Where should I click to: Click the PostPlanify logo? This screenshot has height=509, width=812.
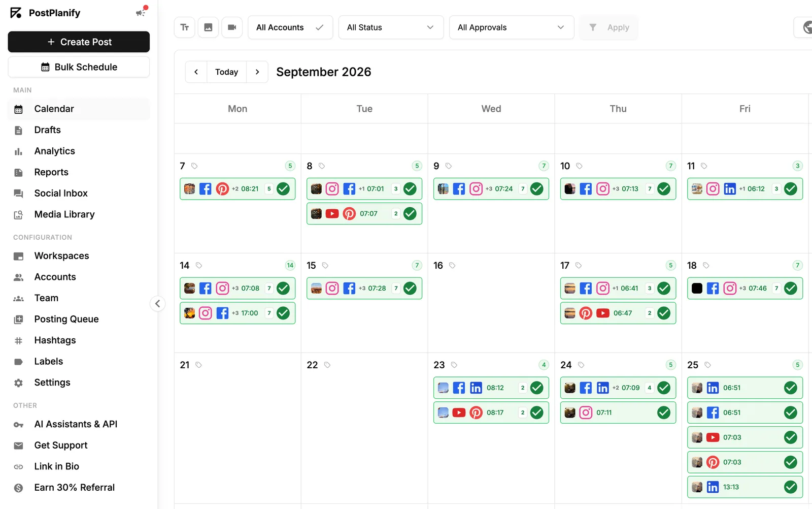click(x=45, y=13)
